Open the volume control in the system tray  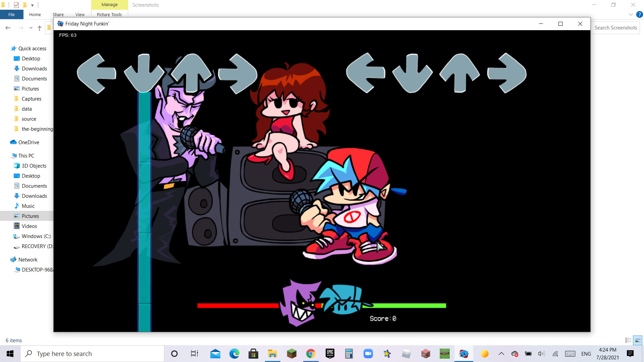(x=541, y=353)
